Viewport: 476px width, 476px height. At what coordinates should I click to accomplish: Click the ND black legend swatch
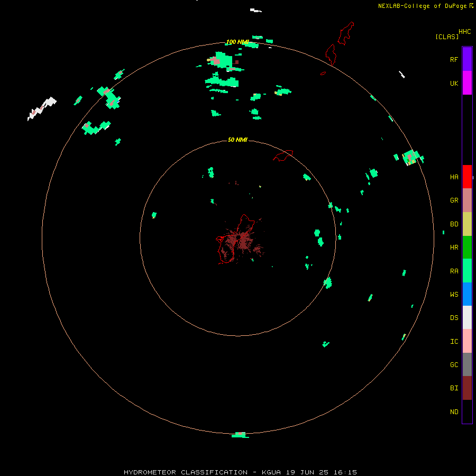tap(467, 411)
